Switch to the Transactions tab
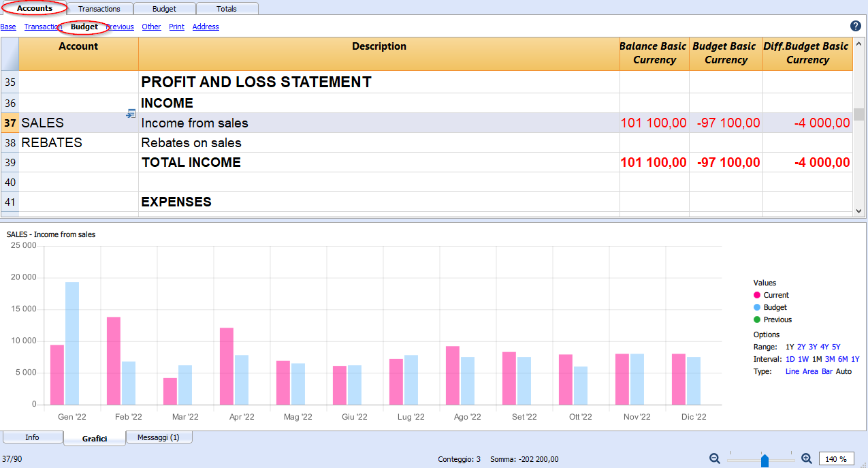This screenshot has height=468, width=868. coord(99,9)
